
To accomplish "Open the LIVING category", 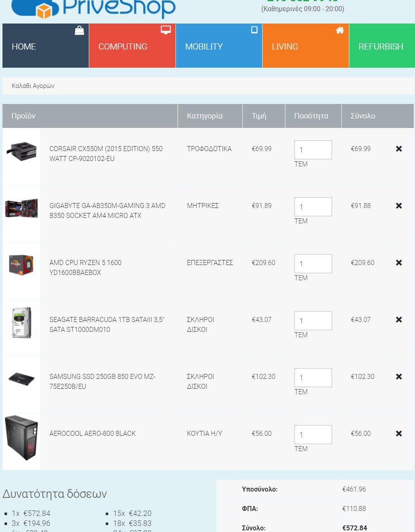I will [306, 45].
